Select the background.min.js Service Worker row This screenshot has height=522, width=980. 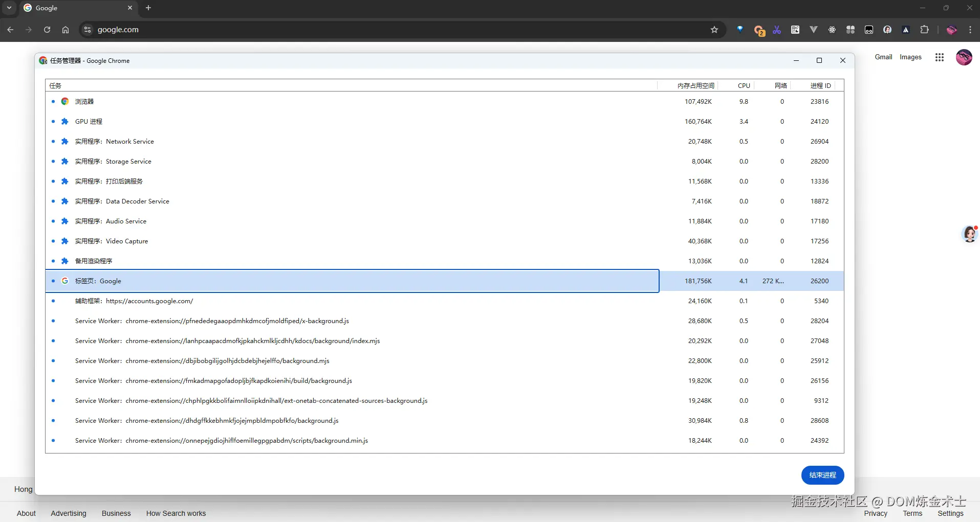[444, 440]
